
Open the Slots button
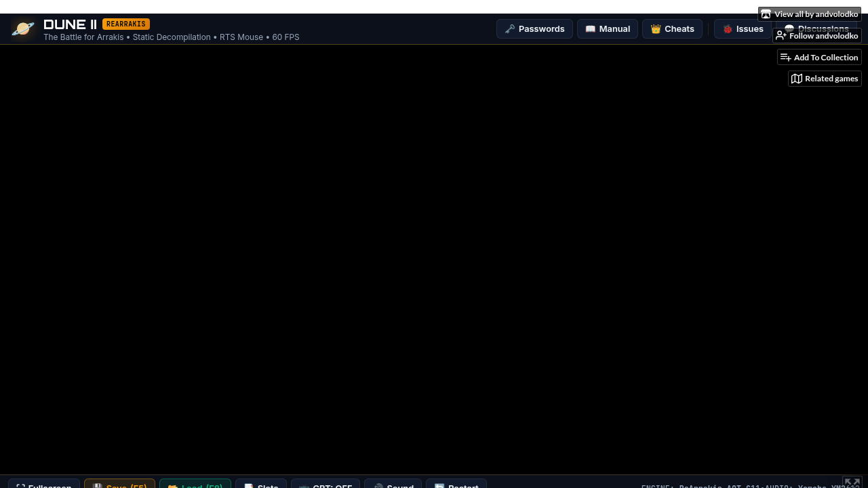pyautogui.click(x=261, y=484)
